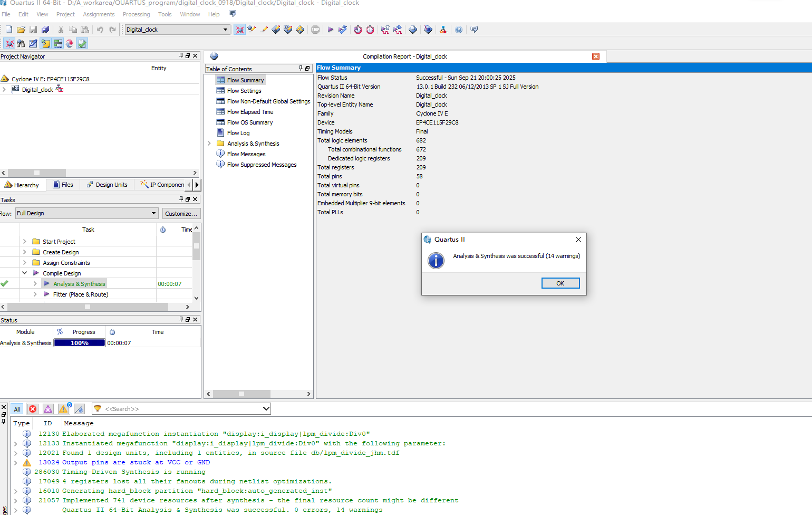Click the open file folder icon
Image resolution: width=812 pixels, height=515 pixels.
tap(21, 30)
